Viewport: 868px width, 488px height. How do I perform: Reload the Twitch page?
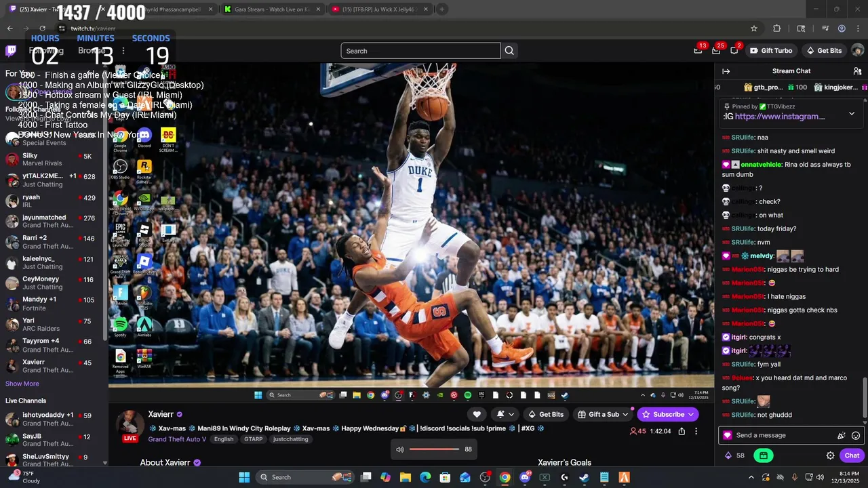42,28
